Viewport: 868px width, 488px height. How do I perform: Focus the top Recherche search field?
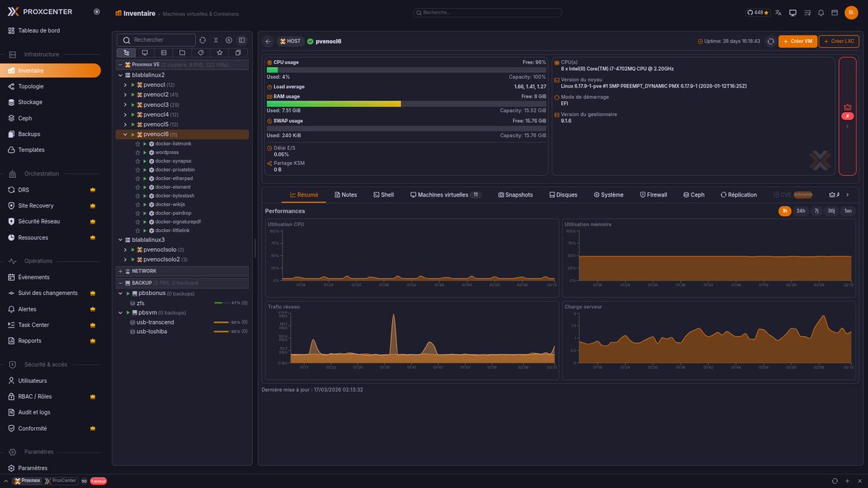(488, 12)
